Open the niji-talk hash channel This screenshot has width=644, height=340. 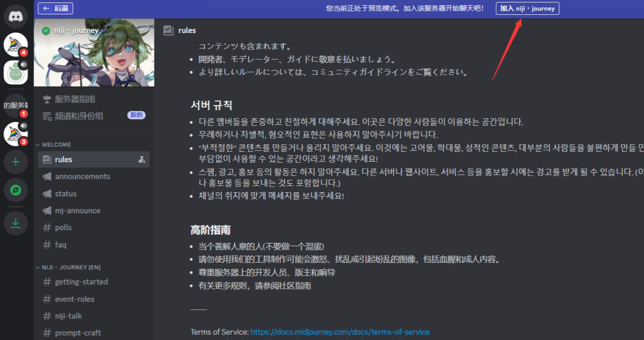coord(94,316)
